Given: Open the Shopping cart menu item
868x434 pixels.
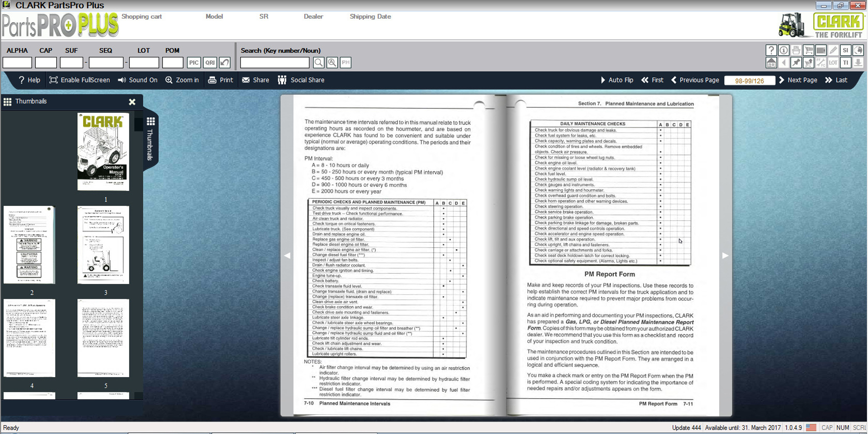Looking at the screenshot, I should (x=142, y=17).
